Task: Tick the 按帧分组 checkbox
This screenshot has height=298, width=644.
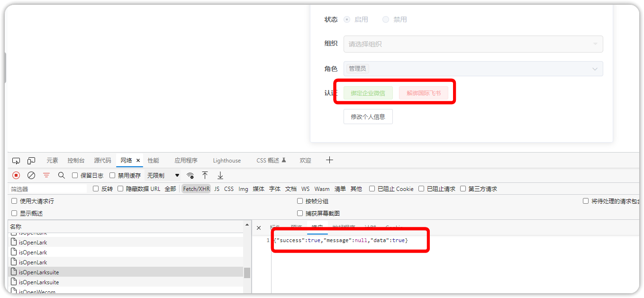Action: (x=300, y=201)
